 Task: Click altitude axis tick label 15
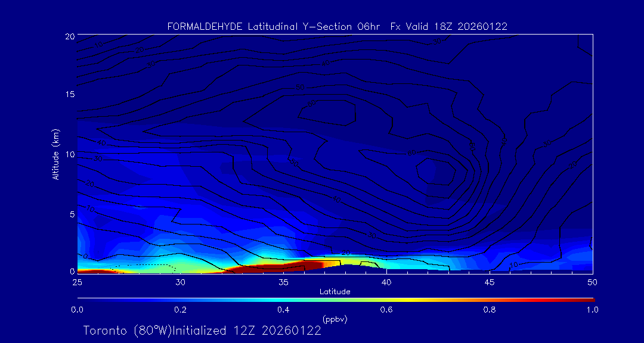tap(69, 94)
